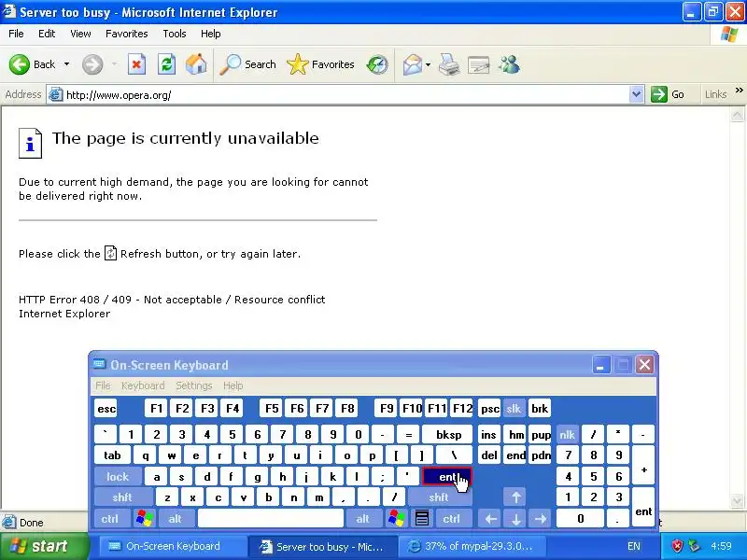Tap the left Windows key on keyboard
Screen dimensions: 747x560
[145, 519]
